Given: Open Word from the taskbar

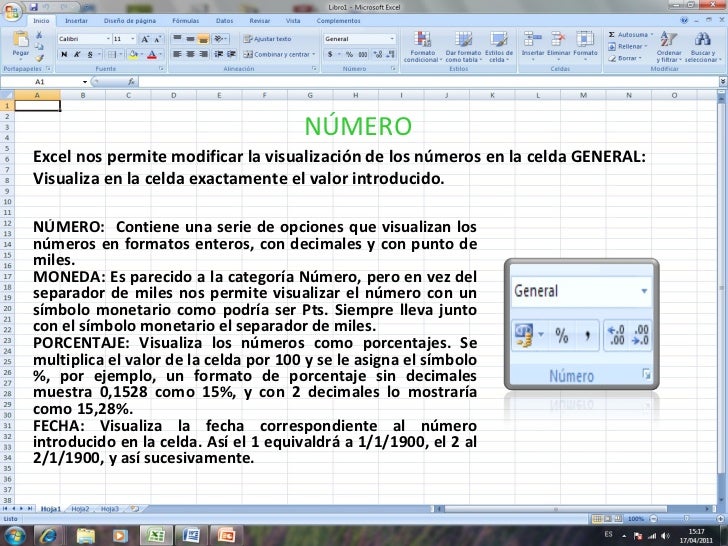Looking at the screenshot, I should tap(191, 535).
